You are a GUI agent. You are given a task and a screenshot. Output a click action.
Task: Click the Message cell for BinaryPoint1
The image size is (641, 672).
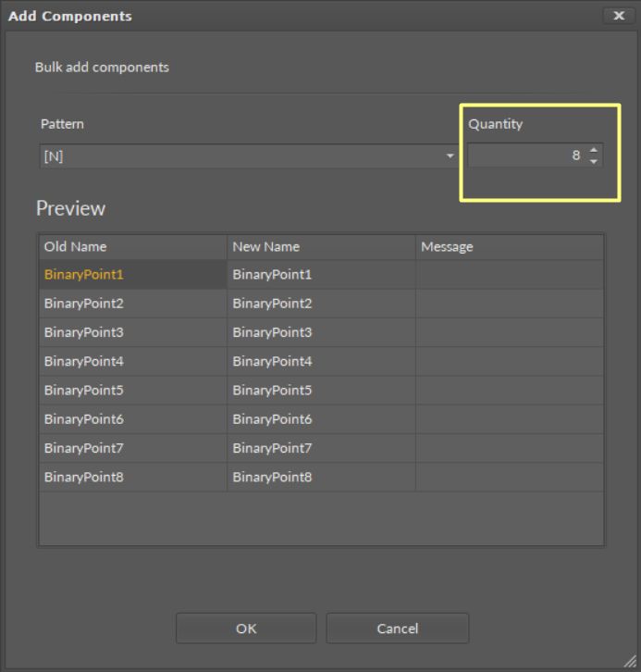tap(509, 275)
